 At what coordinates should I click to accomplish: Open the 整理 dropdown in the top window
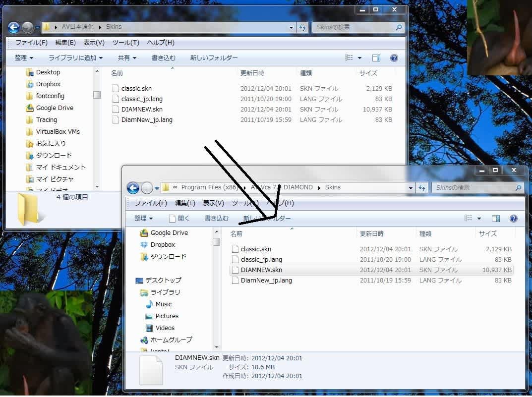tap(24, 58)
